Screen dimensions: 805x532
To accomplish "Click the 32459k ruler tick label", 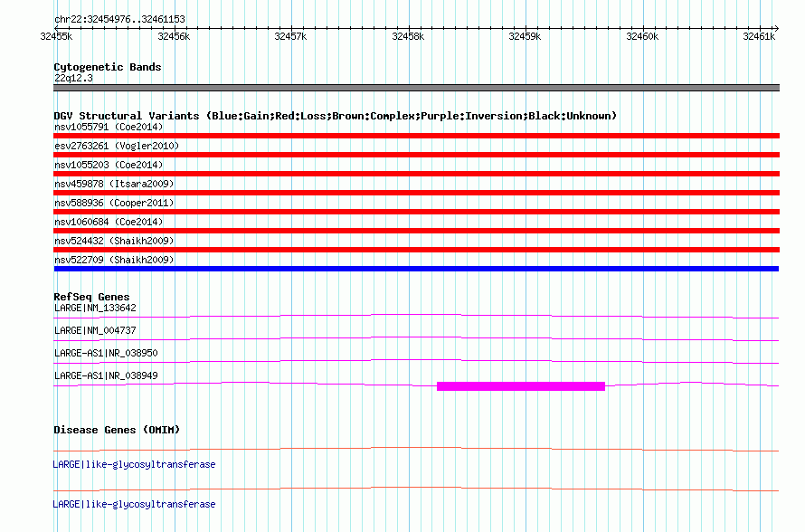I will pyautogui.click(x=525, y=36).
